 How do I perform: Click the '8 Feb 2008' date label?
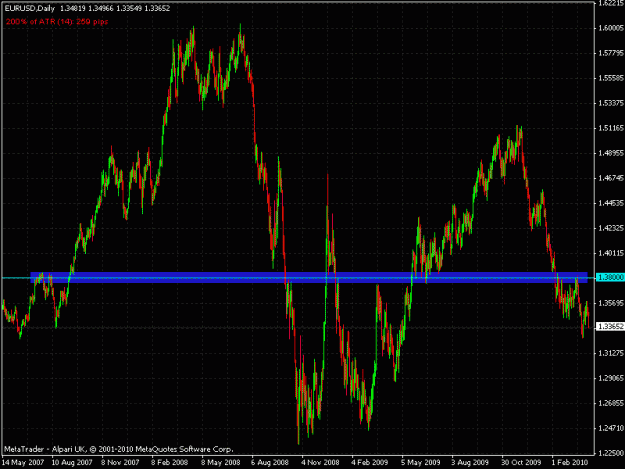click(x=169, y=462)
